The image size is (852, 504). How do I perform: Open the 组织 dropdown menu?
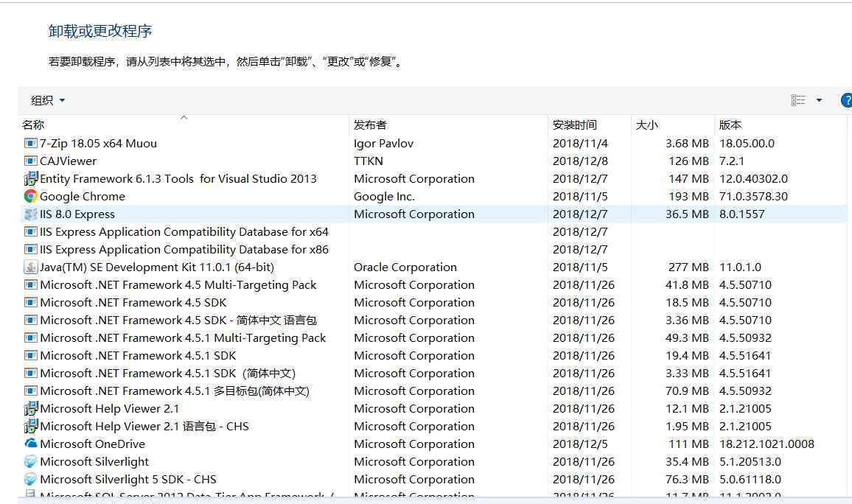[x=48, y=100]
